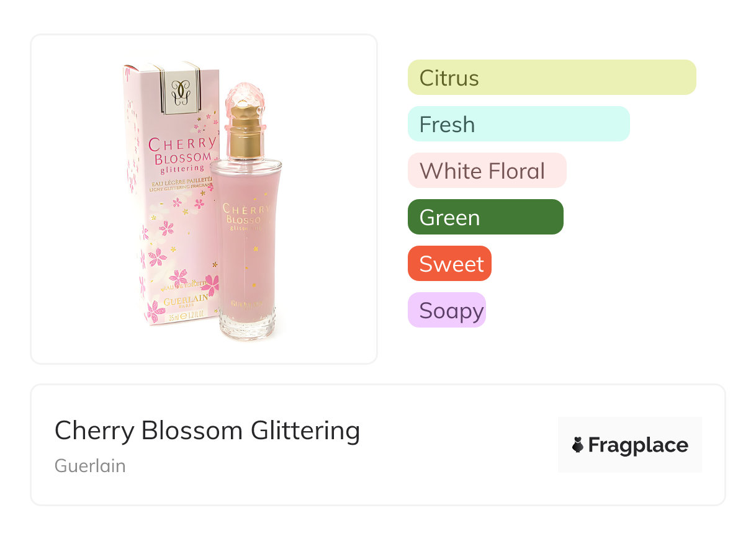Viewport: 756px width, 536px height.
Task: Select the Citrus accord bar
Action: (x=551, y=78)
